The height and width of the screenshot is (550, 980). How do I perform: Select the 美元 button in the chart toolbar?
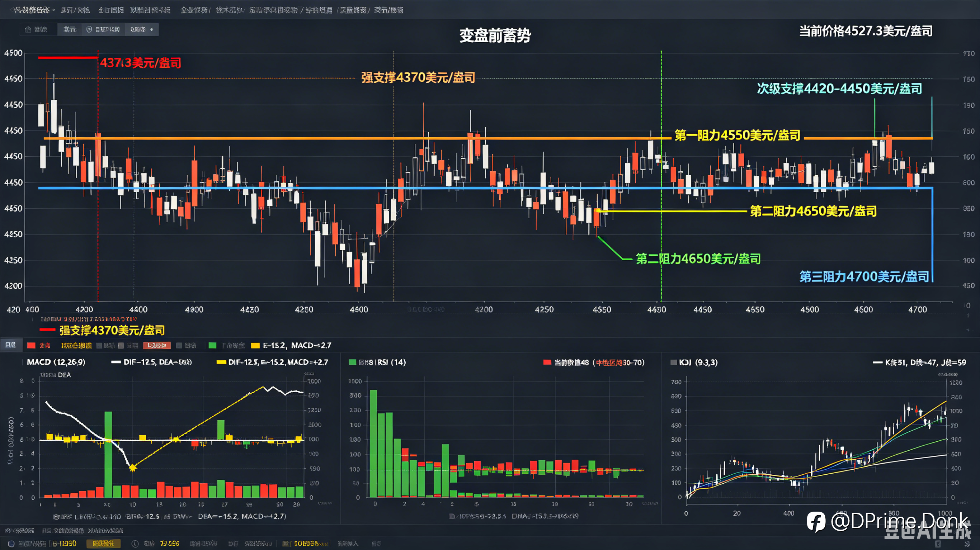tap(70, 29)
